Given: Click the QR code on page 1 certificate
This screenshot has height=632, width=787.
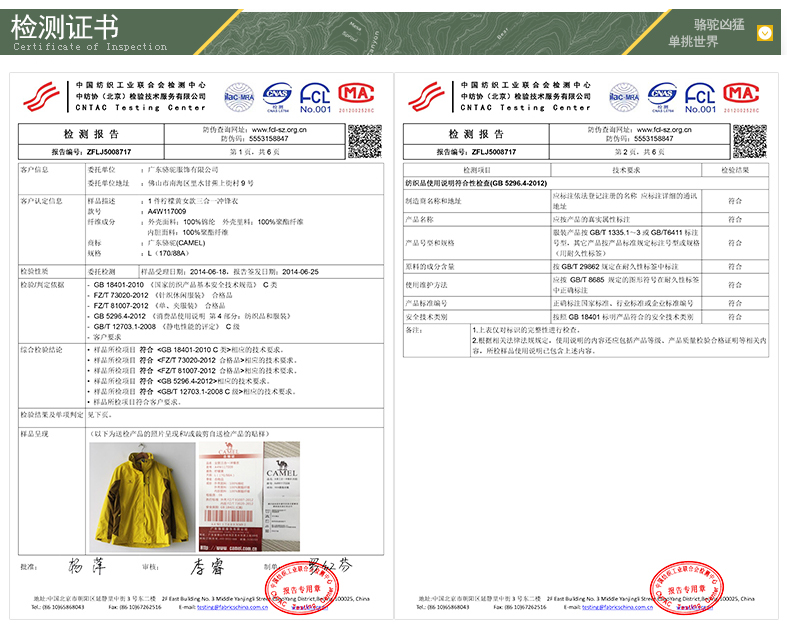Looking at the screenshot, I should [365, 142].
